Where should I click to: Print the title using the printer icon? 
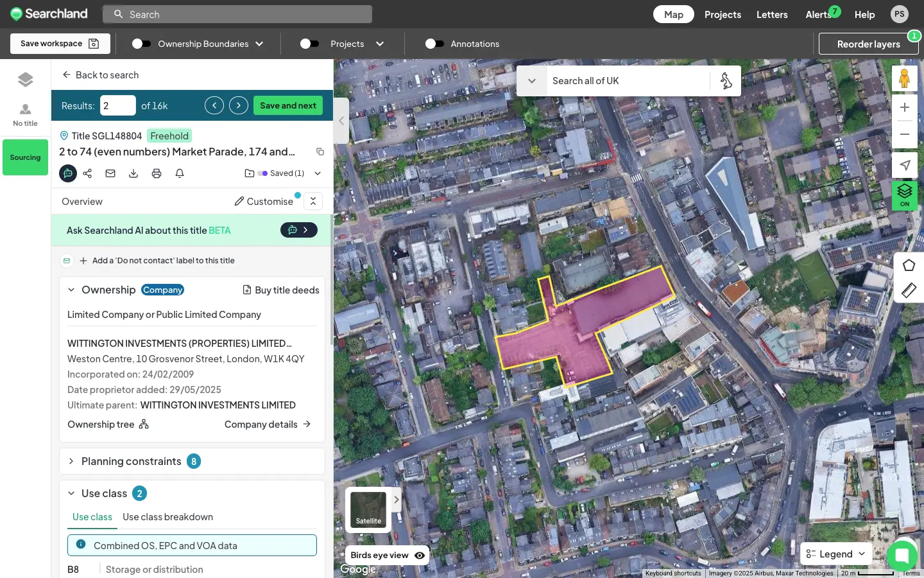tap(157, 173)
